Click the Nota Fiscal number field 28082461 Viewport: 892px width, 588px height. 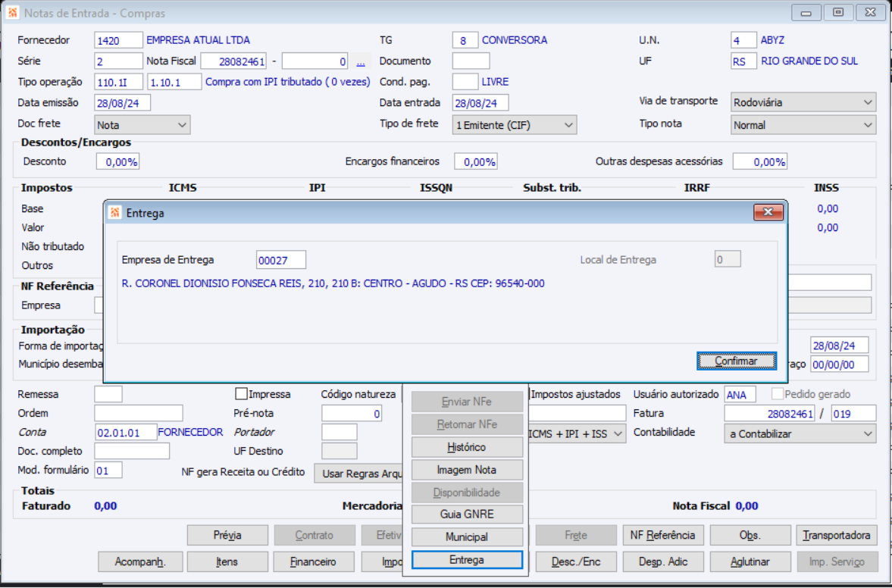[x=234, y=61]
